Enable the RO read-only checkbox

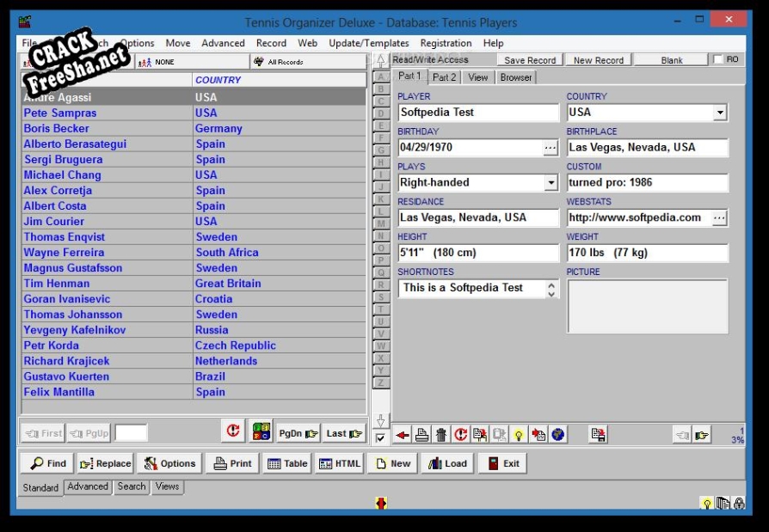point(718,59)
